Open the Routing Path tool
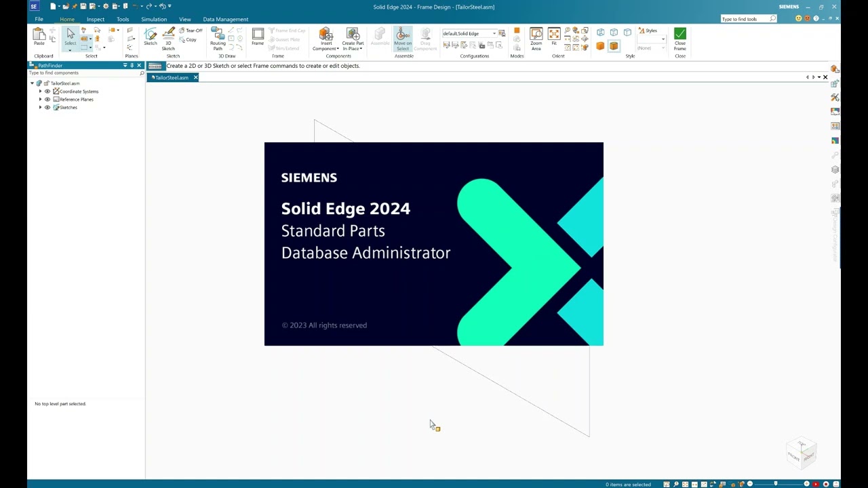868x488 pixels. (x=218, y=39)
